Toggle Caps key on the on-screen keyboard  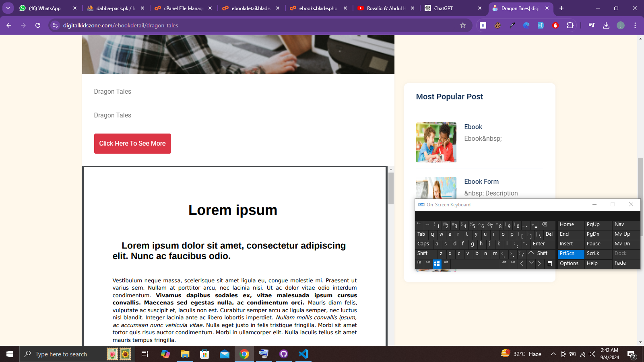click(x=423, y=244)
